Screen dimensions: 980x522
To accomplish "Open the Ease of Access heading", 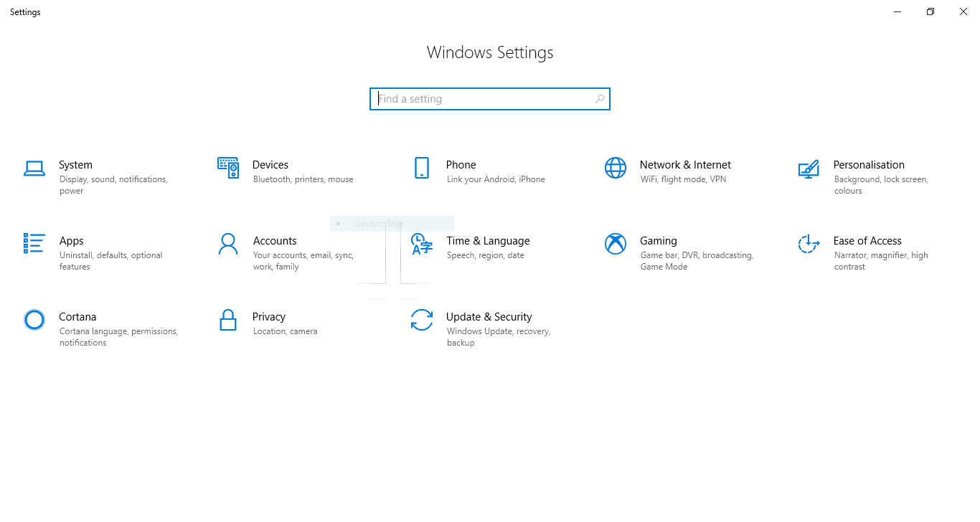I will point(867,241).
